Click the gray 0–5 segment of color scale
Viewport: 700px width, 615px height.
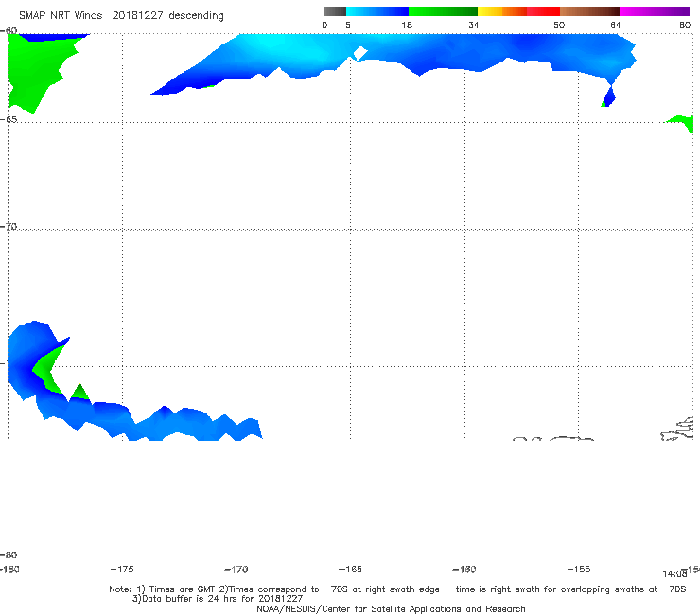click(x=334, y=11)
